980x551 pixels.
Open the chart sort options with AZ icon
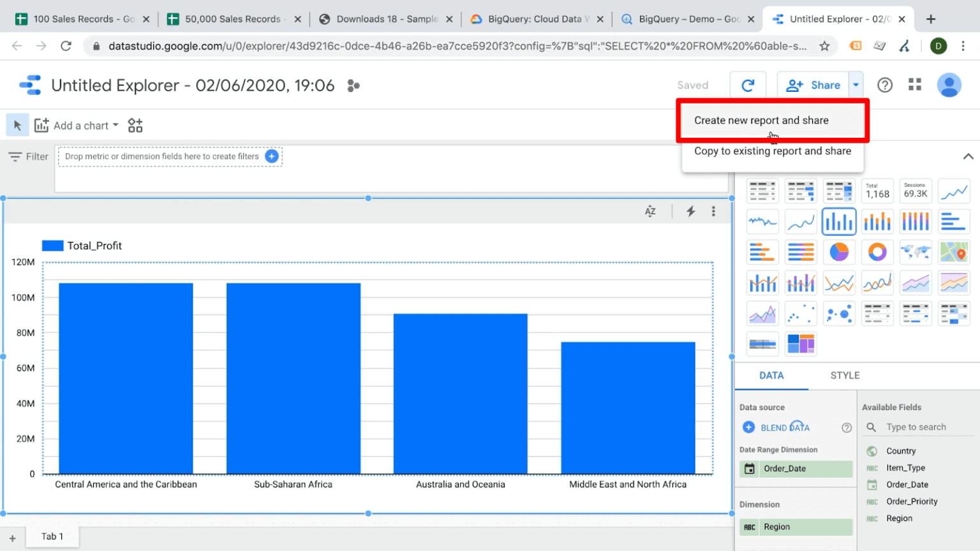pyautogui.click(x=650, y=210)
